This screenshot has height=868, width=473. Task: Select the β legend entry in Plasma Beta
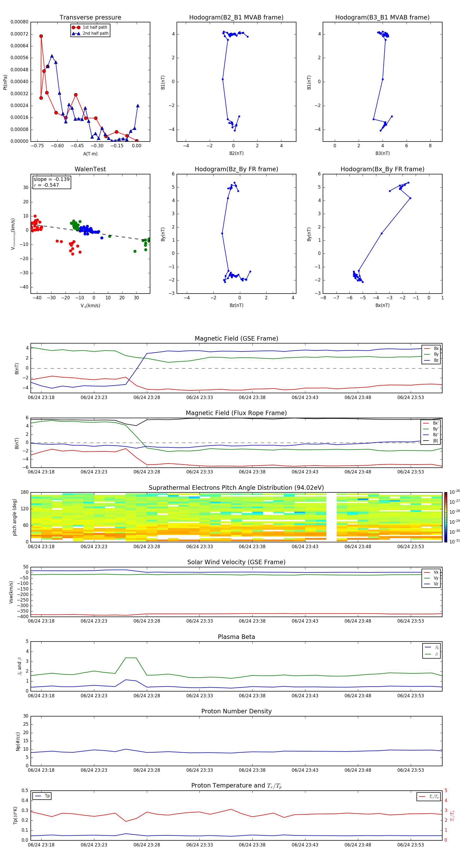tap(431, 654)
